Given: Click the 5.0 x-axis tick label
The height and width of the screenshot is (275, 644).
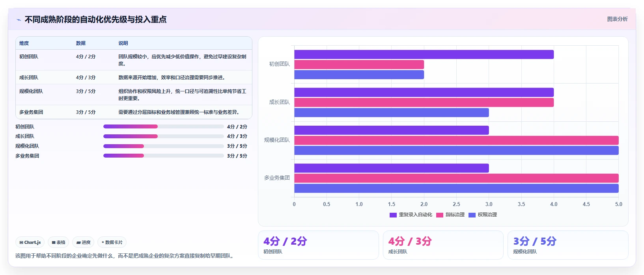Looking at the screenshot, I should pos(618,204).
